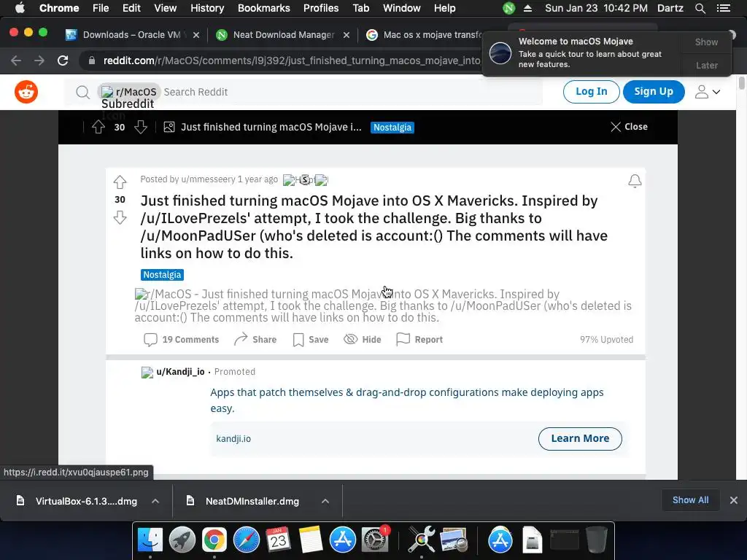Open the kandji.io link
This screenshot has width=747, height=560.
(x=233, y=438)
